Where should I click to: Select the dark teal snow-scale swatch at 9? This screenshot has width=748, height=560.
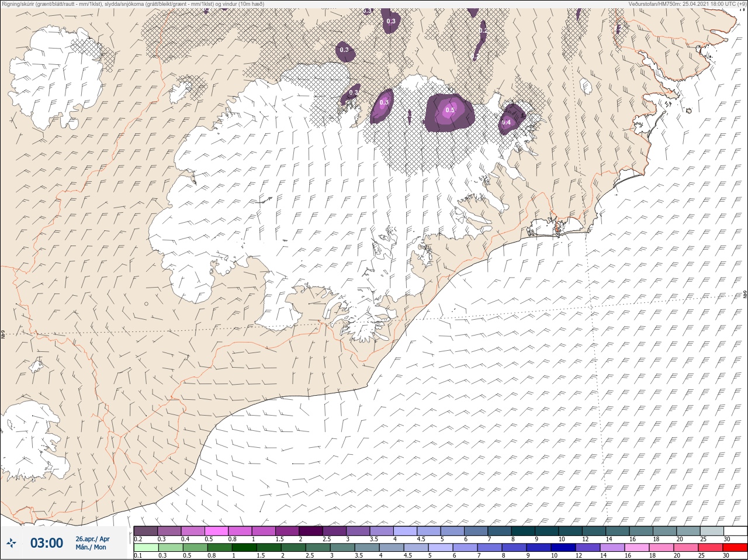pyautogui.click(x=547, y=531)
